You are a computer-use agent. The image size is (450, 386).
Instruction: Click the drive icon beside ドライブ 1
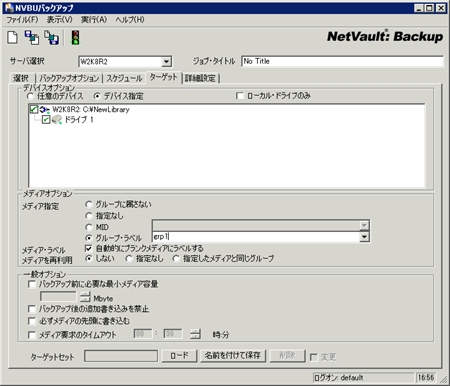(x=57, y=119)
